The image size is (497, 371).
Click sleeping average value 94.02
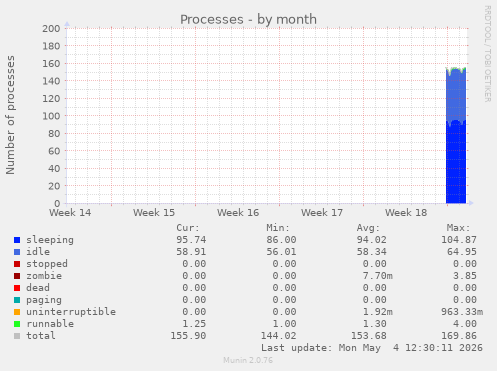[x=371, y=240]
